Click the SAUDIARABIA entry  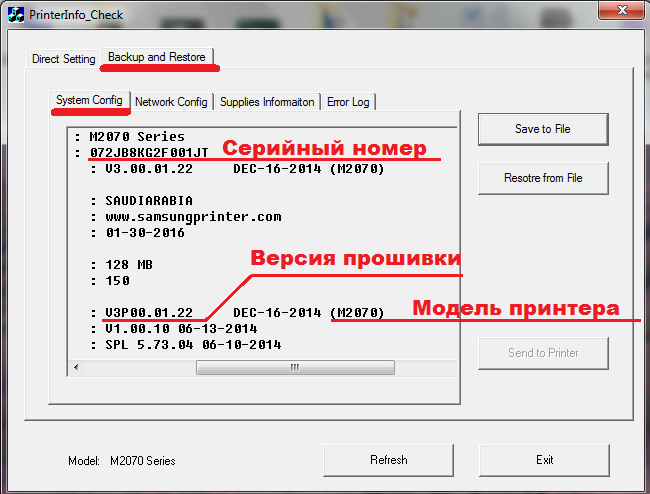[149, 201]
